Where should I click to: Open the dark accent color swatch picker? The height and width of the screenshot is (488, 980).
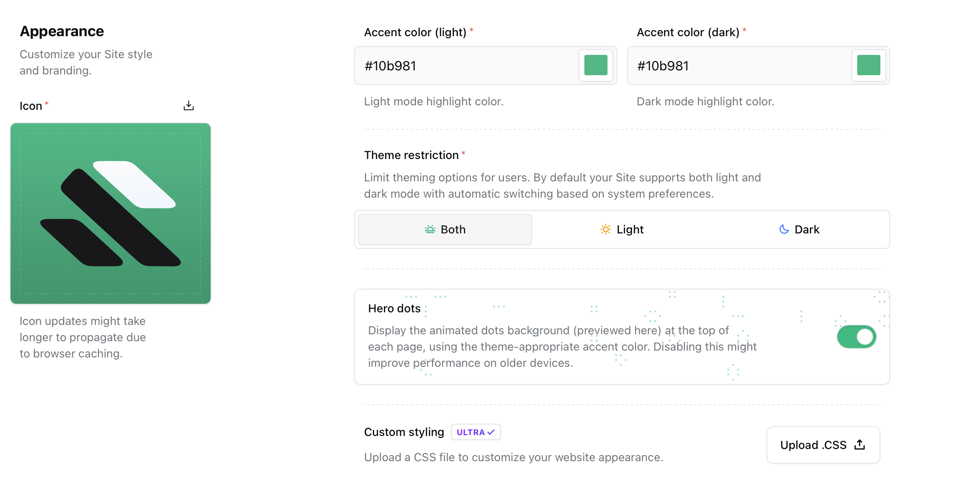[x=869, y=65]
